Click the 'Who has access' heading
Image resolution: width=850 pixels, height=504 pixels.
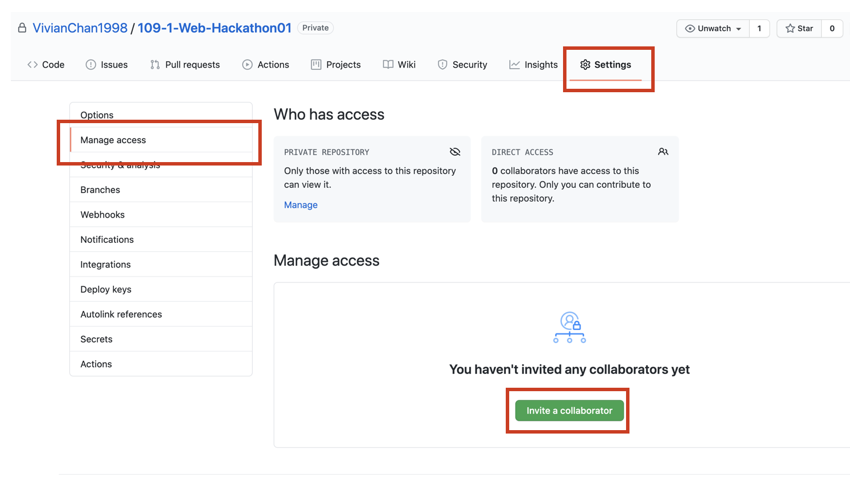click(329, 115)
